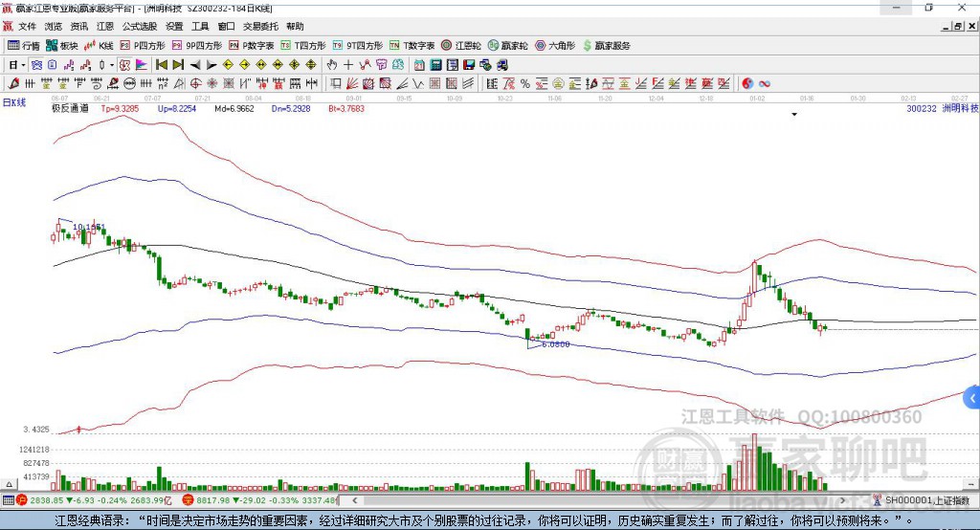Open the P四方形 tool
Screen dimensions: 980x530
point(143,46)
